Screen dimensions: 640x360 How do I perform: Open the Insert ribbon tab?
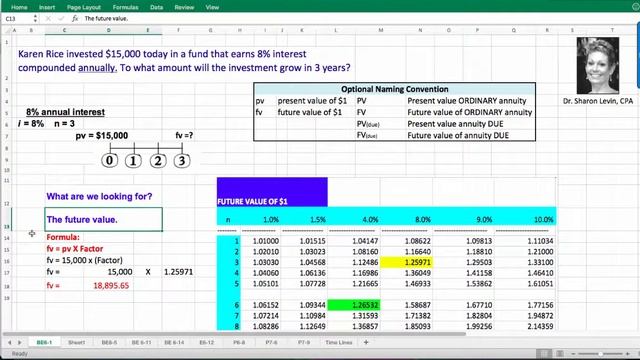click(47, 7)
